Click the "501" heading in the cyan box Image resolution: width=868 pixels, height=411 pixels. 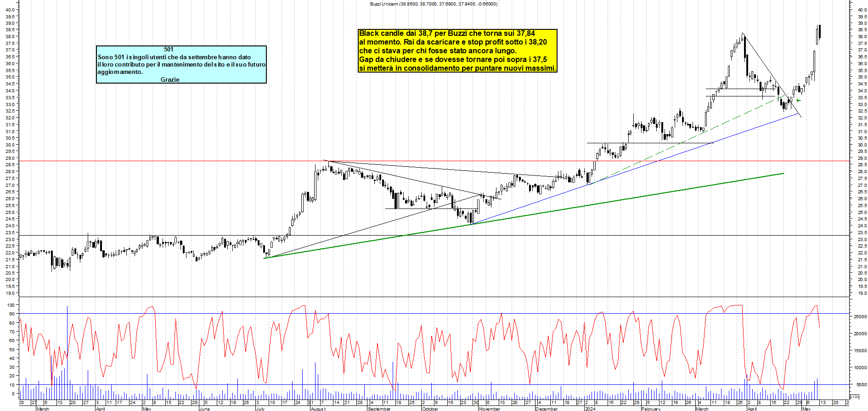click(169, 49)
